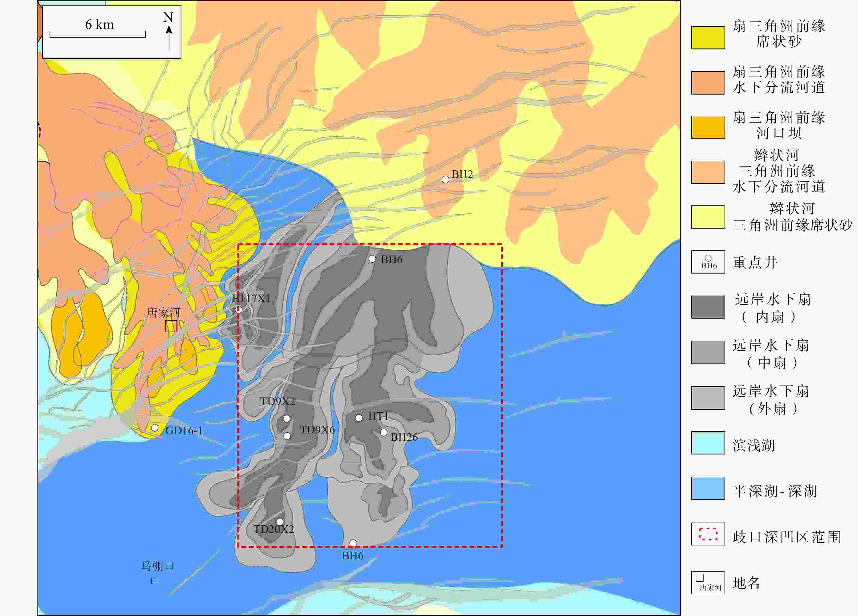Select the 滨浅湖 cyan swatch
The width and height of the screenshot is (858, 616).
coord(708,443)
